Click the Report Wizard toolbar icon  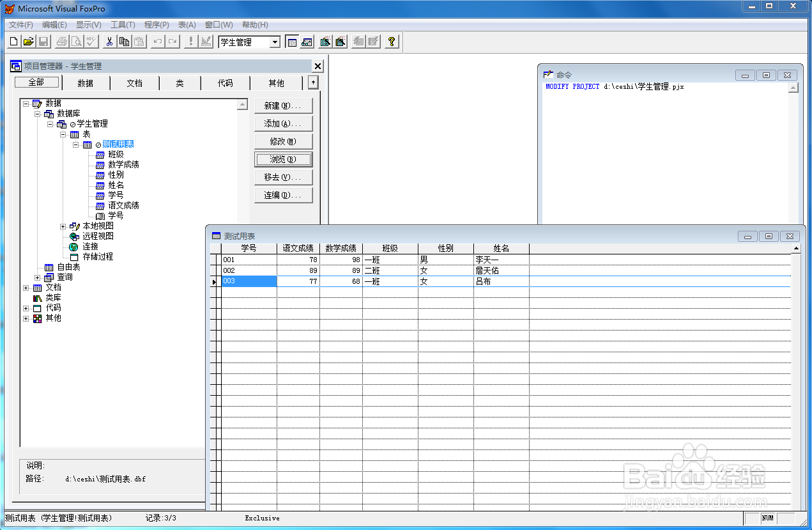tap(340, 42)
